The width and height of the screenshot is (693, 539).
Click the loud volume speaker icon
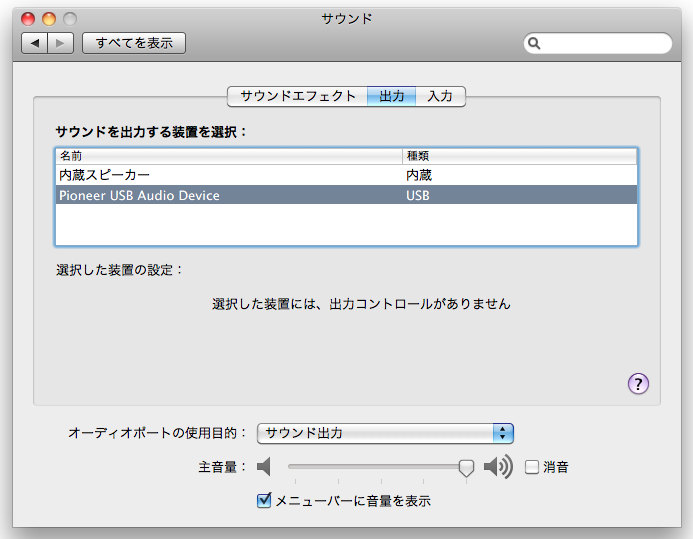pyautogui.click(x=497, y=467)
